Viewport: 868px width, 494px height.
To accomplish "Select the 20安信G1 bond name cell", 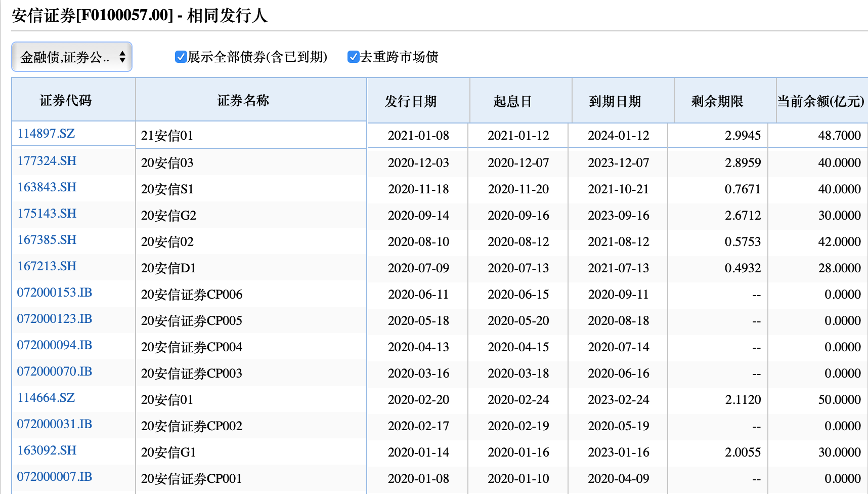I will point(251,452).
